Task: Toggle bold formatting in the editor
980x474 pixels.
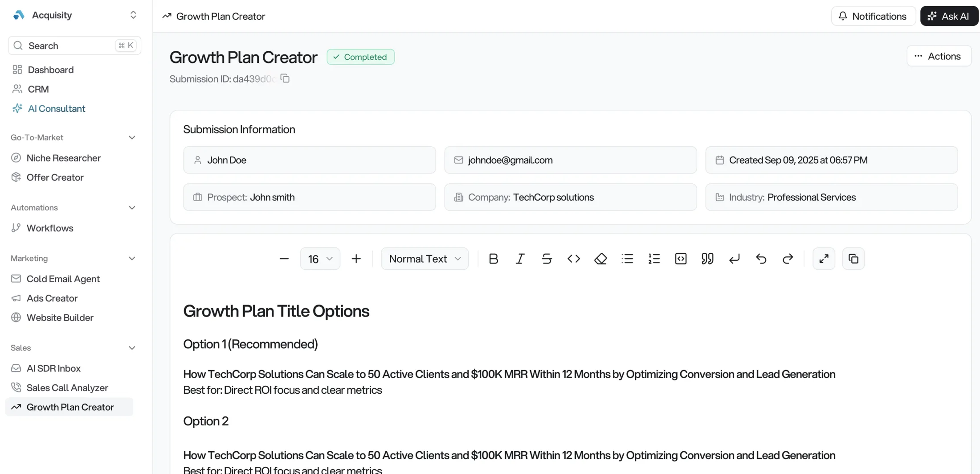Action: tap(493, 259)
